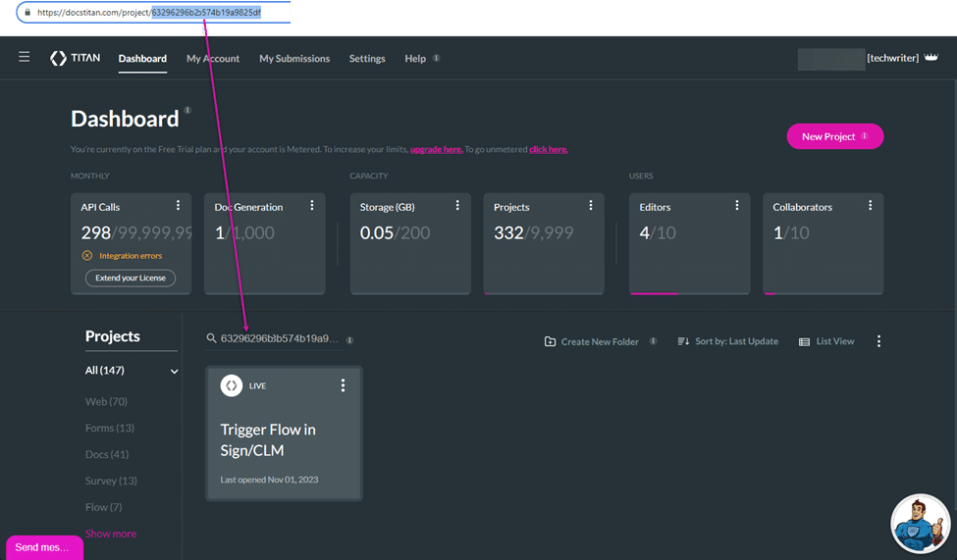
Task: Click the New Project button
Action: (x=834, y=136)
